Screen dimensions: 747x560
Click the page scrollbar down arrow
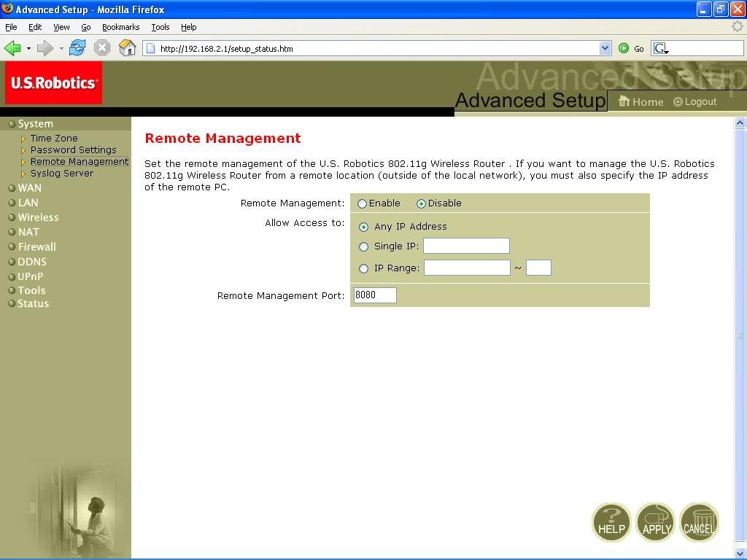(740, 553)
